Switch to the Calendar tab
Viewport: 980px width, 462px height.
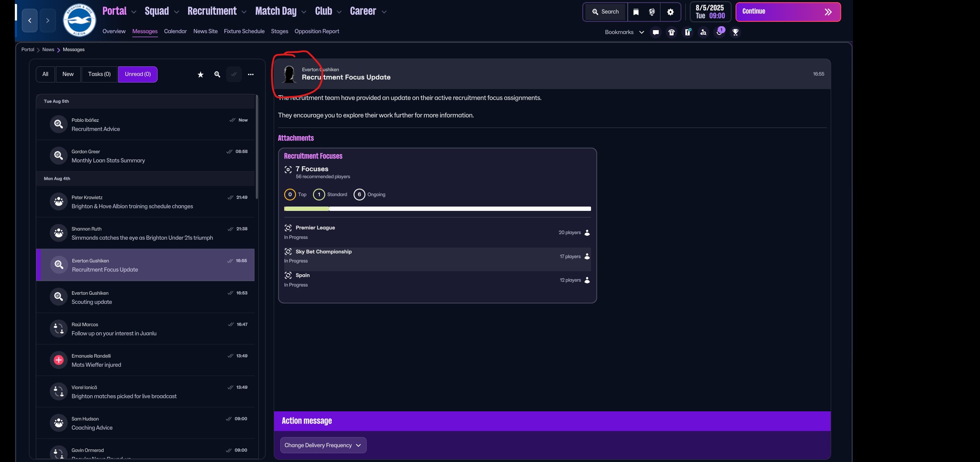(x=175, y=31)
